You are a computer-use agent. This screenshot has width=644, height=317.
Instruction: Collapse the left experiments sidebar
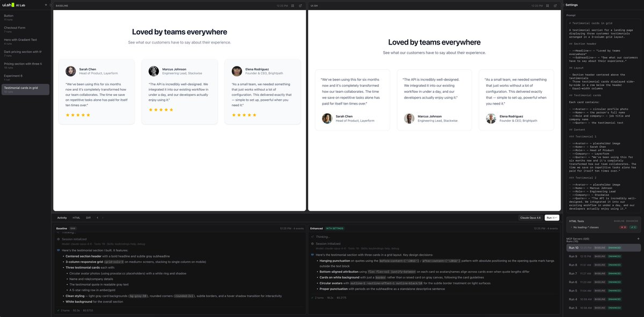[50, 5]
